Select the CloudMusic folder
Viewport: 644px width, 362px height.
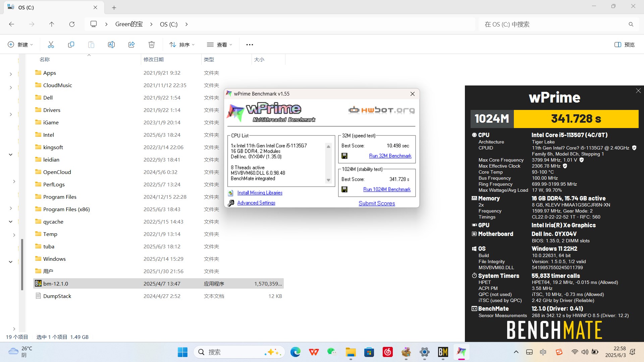point(158,85)
